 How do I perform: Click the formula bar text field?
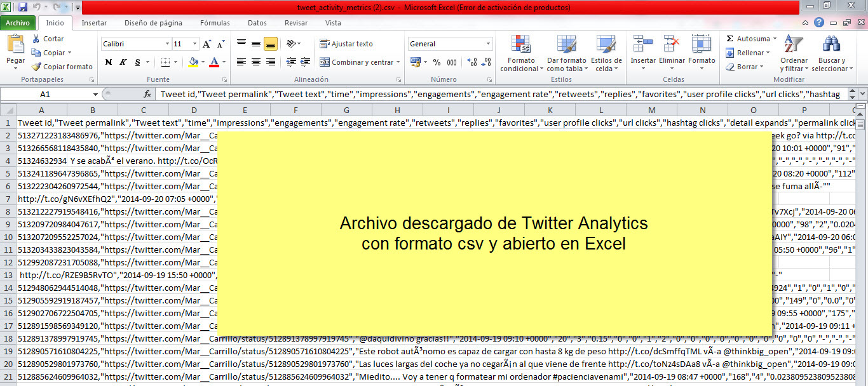(x=502, y=94)
